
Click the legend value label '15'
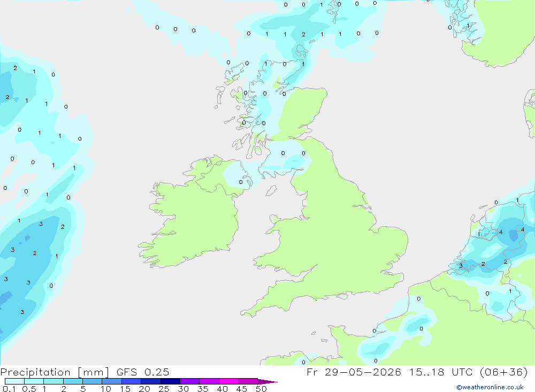125,389
